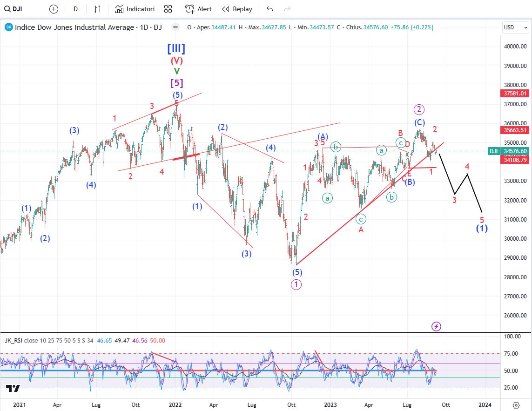Viewport: 532px width, 411px height.
Task: Click the 26000.00 price axis label
Action: tap(515, 315)
